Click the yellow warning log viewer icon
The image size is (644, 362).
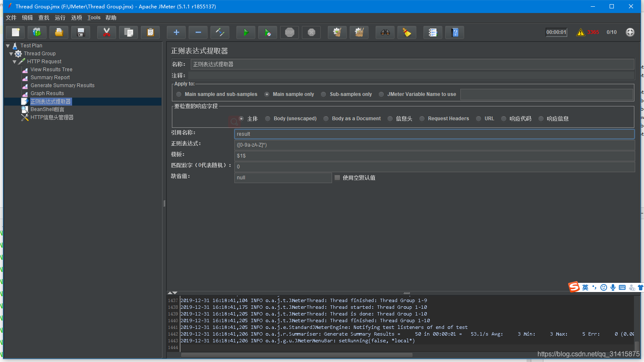coord(581,32)
